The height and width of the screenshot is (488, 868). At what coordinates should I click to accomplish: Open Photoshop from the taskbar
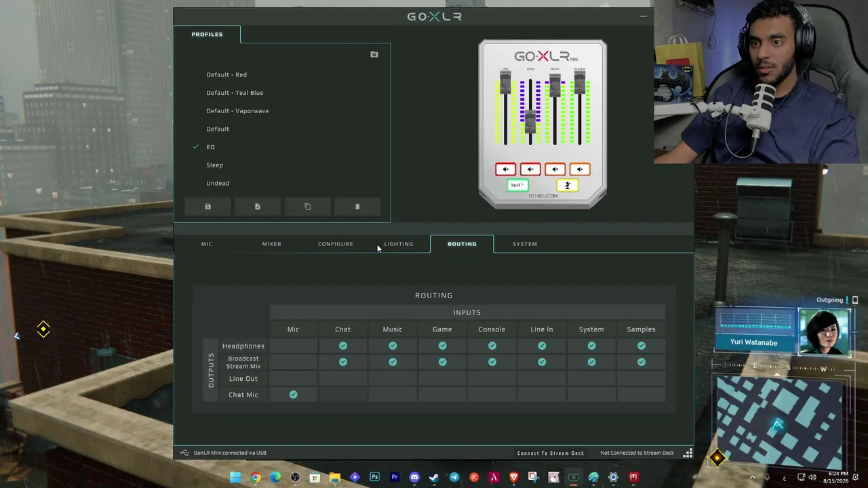[374, 477]
